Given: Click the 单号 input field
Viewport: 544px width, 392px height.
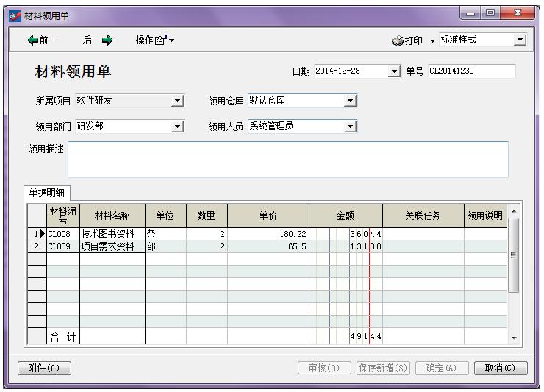Looking at the screenshot, I should pyautogui.click(x=470, y=71).
